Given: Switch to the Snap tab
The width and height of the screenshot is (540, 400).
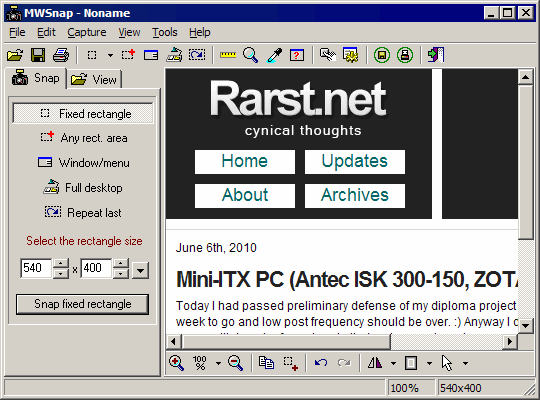Looking at the screenshot, I should (35, 78).
